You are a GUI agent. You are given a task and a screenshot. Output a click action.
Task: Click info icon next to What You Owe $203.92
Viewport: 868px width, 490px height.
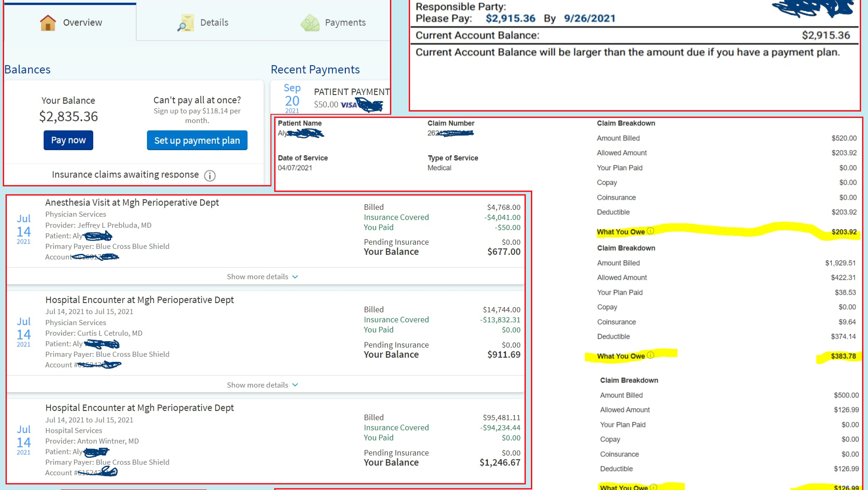(650, 231)
